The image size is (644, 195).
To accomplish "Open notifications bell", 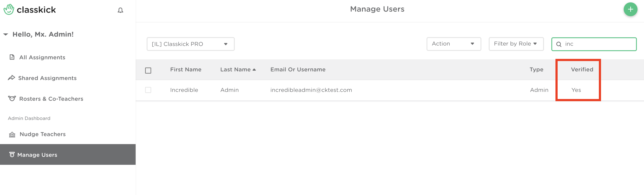I will pos(120,10).
